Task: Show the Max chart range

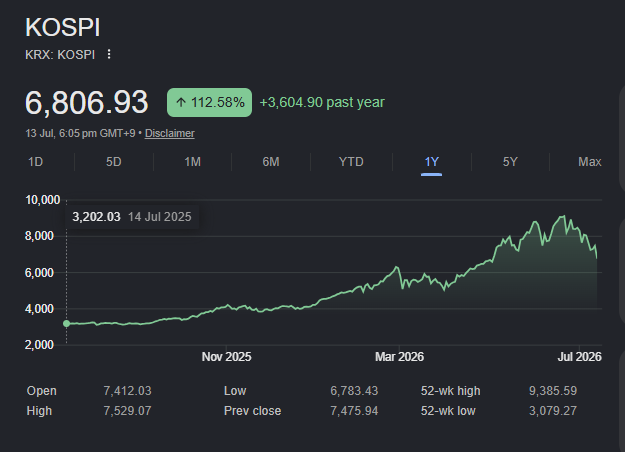Action: click(590, 162)
